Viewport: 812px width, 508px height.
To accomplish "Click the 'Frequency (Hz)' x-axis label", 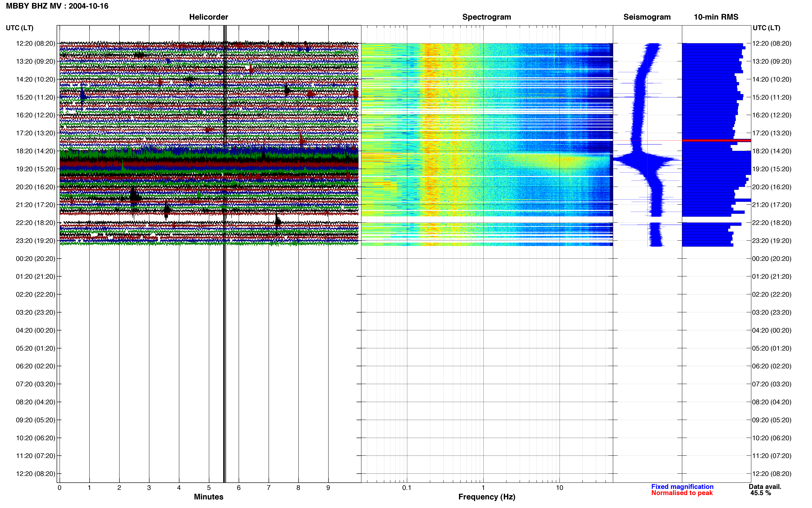I will point(487,497).
